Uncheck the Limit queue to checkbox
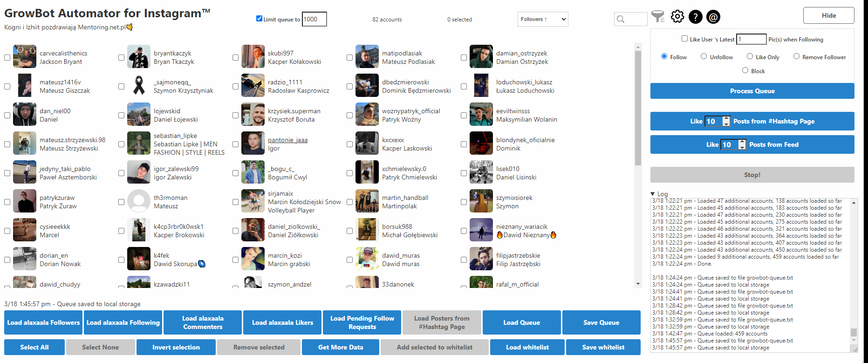Image resolution: width=868 pixels, height=363 pixels. point(259,19)
